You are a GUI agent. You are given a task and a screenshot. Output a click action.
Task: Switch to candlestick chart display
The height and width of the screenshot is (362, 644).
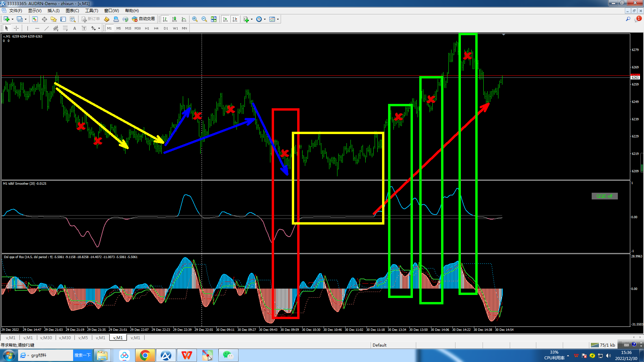coord(174,19)
